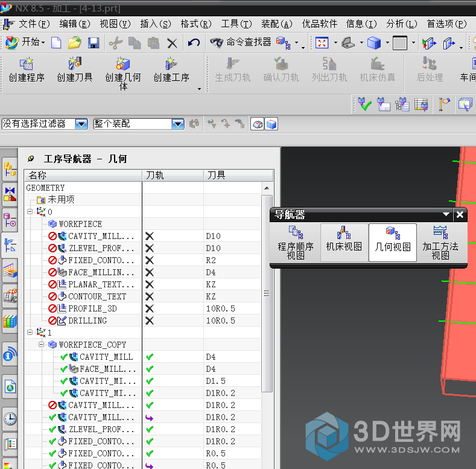Click the Save disk icon in toolbar
476x469 pixels.
pyautogui.click(x=94, y=43)
